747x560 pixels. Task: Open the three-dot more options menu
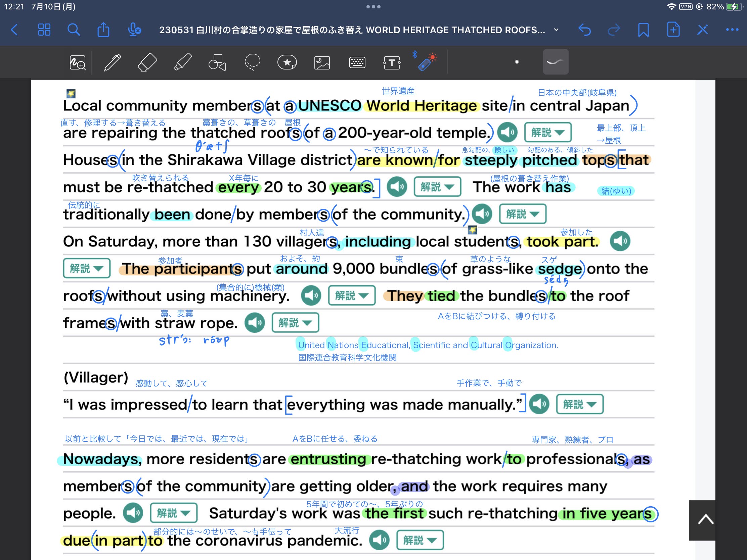pyautogui.click(x=732, y=30)
